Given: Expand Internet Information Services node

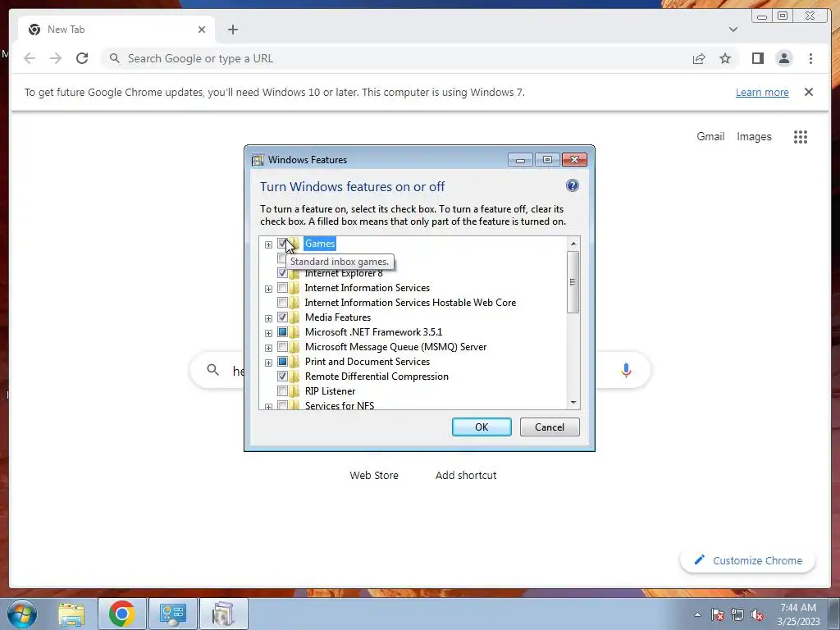Looking at the screenshot, I should point(268,290).
